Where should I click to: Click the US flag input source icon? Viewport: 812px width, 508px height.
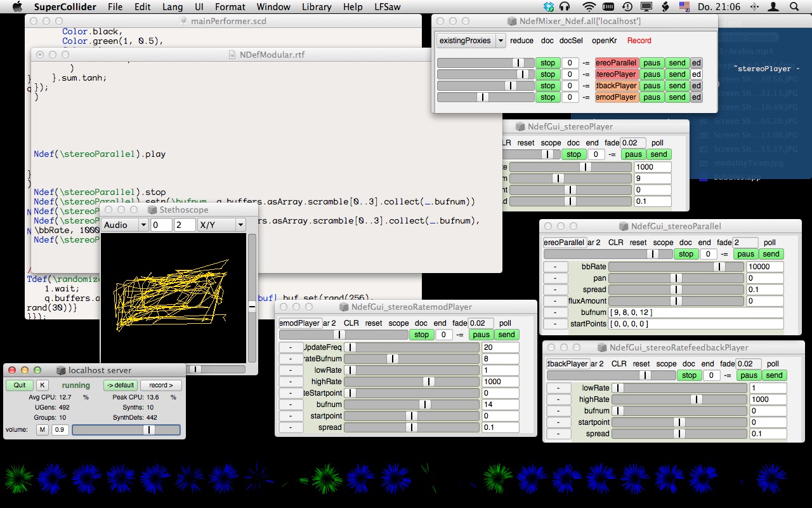pyautogui.click(x=684, y=7)
